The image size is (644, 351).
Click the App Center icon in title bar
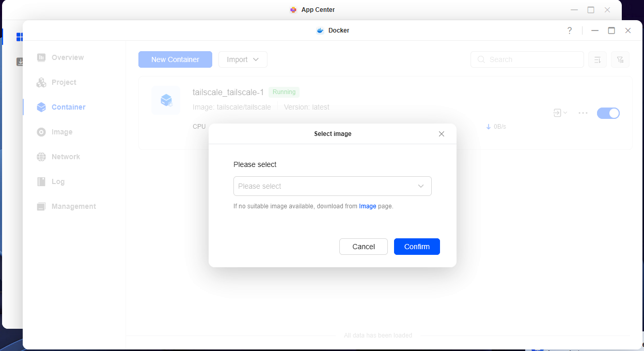293,10
